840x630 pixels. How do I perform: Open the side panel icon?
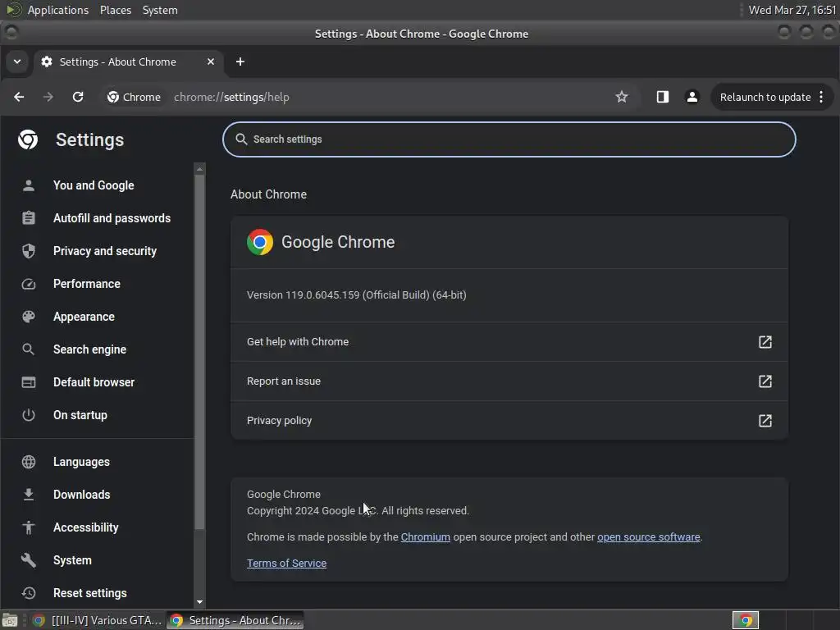(x=663, y=97)
